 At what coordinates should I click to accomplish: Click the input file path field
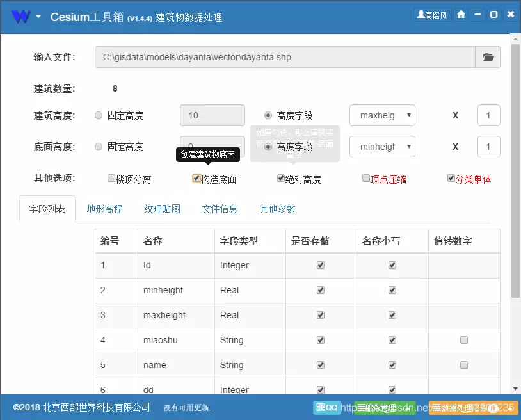coord(285,57)
